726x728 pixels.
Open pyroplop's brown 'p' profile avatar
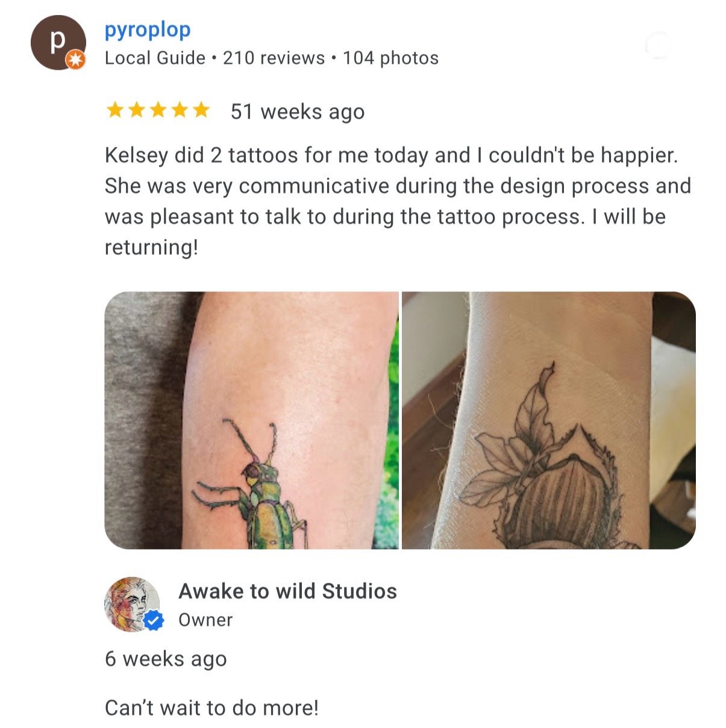pos(58,42)
